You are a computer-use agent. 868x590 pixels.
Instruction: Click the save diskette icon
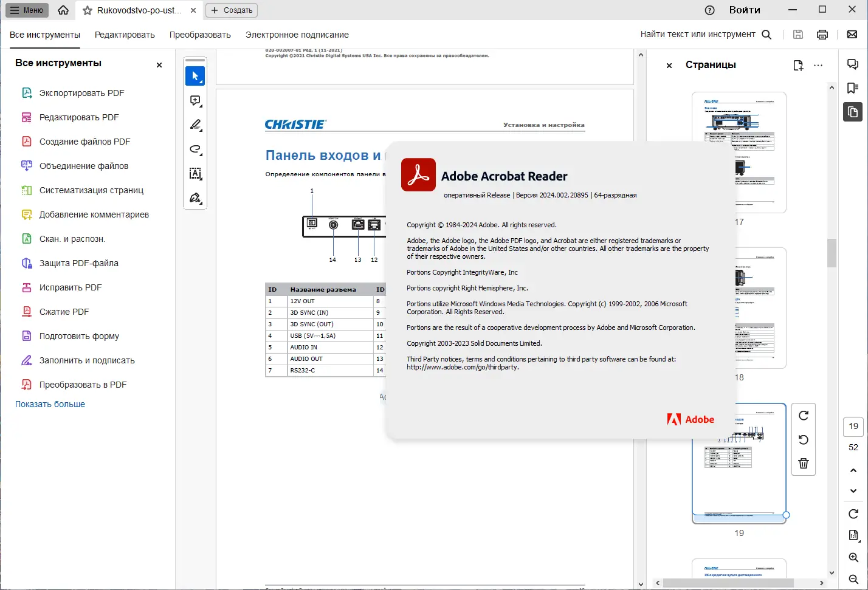pos(798,35)
